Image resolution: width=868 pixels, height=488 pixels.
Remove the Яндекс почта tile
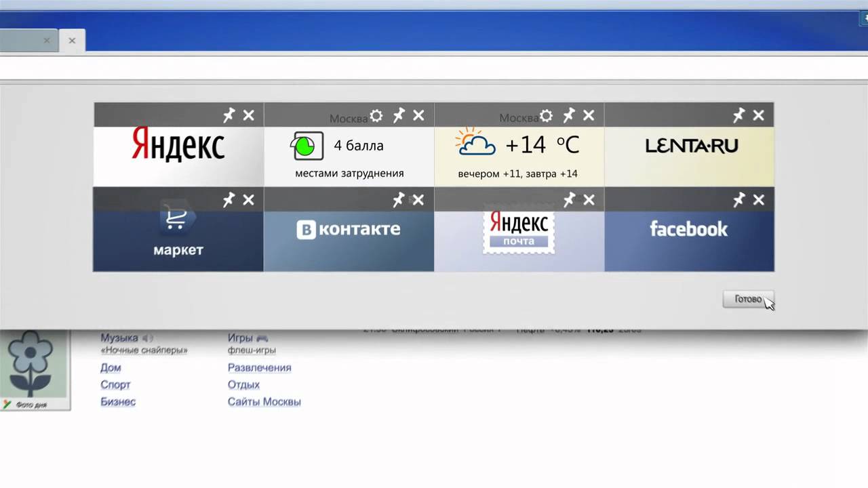pyautogui.click(x=589, y=200)
